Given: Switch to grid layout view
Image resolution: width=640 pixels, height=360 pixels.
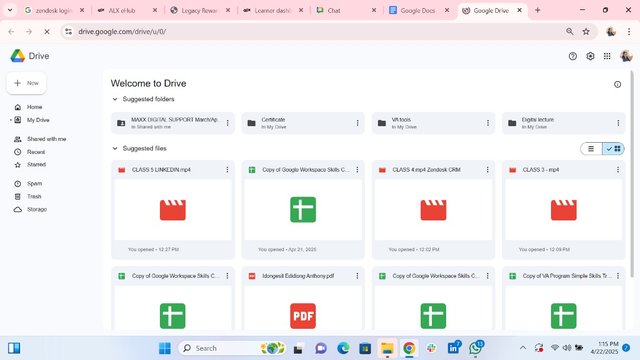Looking at the screenshot, I should pos(613,149).
